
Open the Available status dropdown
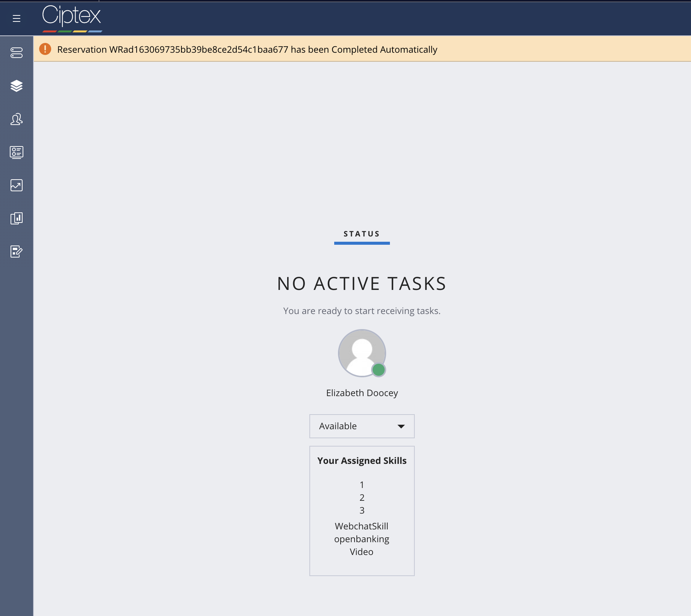click(362, 426)
